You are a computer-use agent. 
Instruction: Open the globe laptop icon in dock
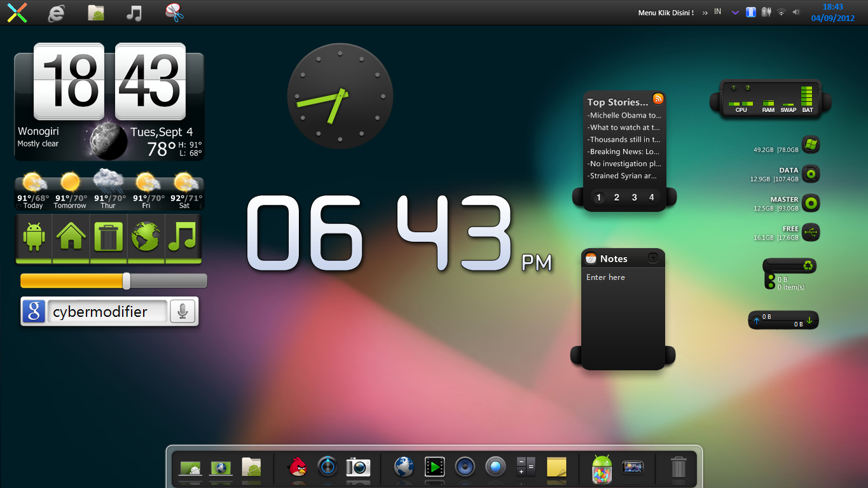(x=221, y=468)
